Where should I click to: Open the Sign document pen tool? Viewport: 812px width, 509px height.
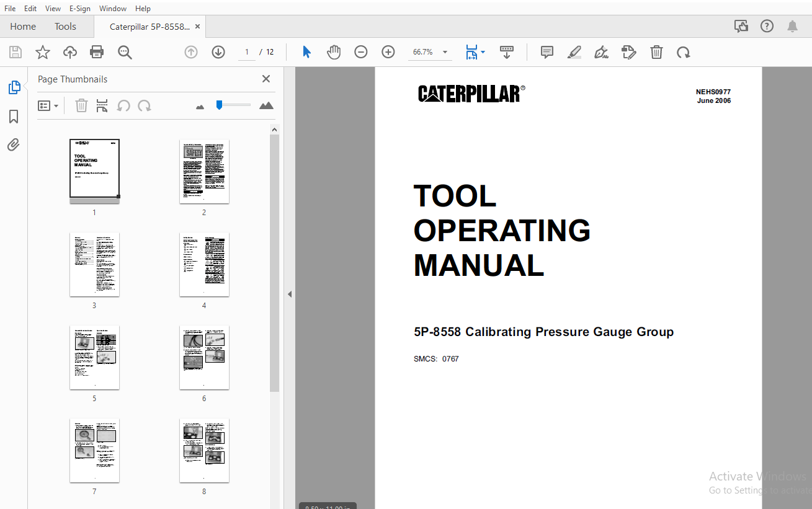pyautogui.click(x=601, y=52)
